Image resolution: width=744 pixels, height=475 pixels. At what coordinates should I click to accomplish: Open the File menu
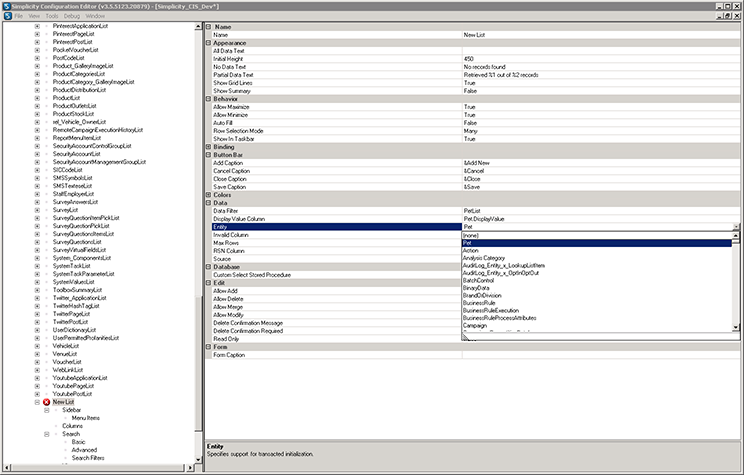point(19,16)
